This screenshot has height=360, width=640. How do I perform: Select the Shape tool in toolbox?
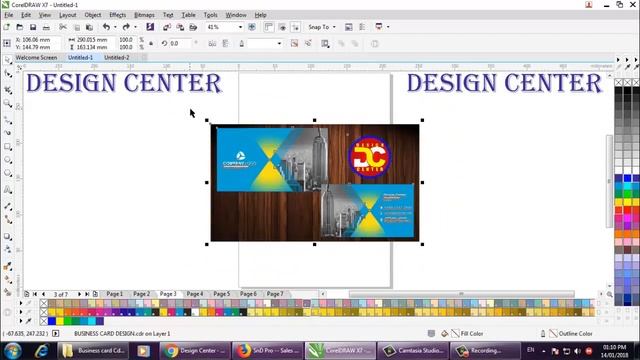[x=7, y=74]
